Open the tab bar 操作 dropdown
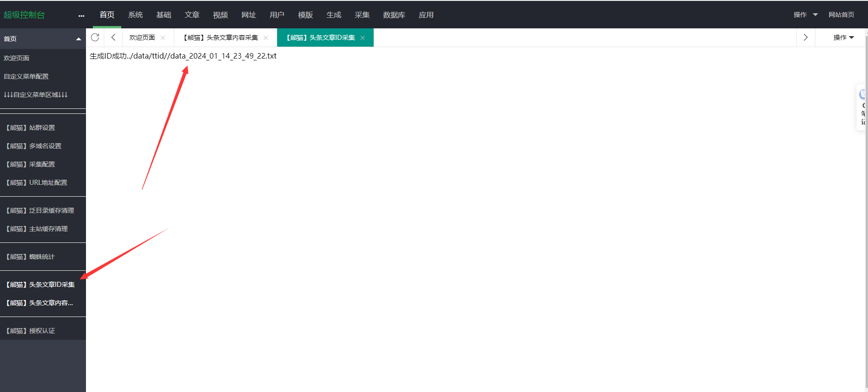Screen dimensions: 868x392 844,38
